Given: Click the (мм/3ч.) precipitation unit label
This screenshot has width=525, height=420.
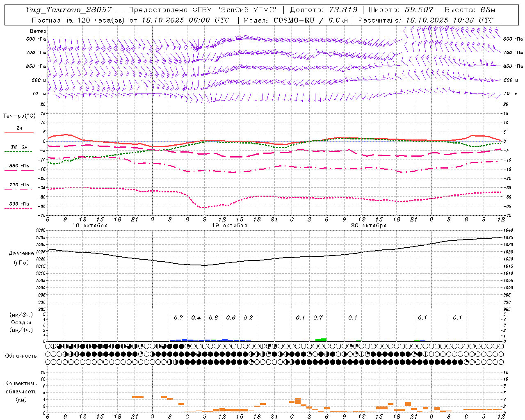Looking at the screenshot, I should [x=21, y=315].
